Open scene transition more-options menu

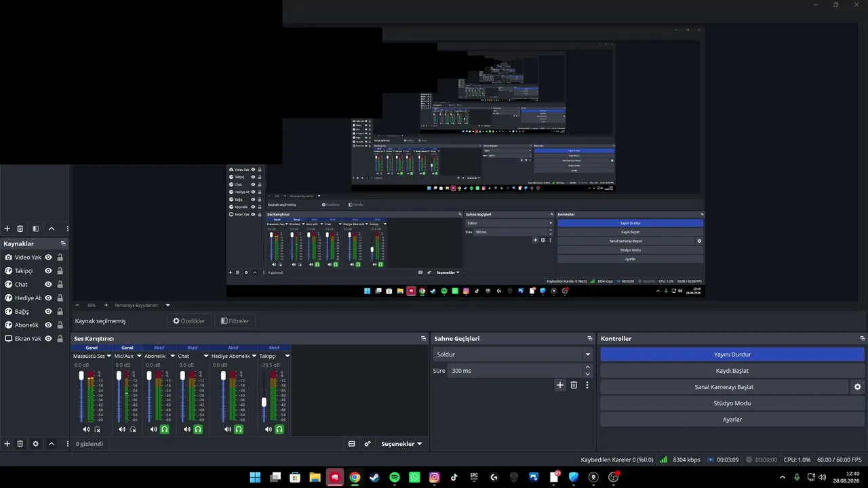coord(587,385)
